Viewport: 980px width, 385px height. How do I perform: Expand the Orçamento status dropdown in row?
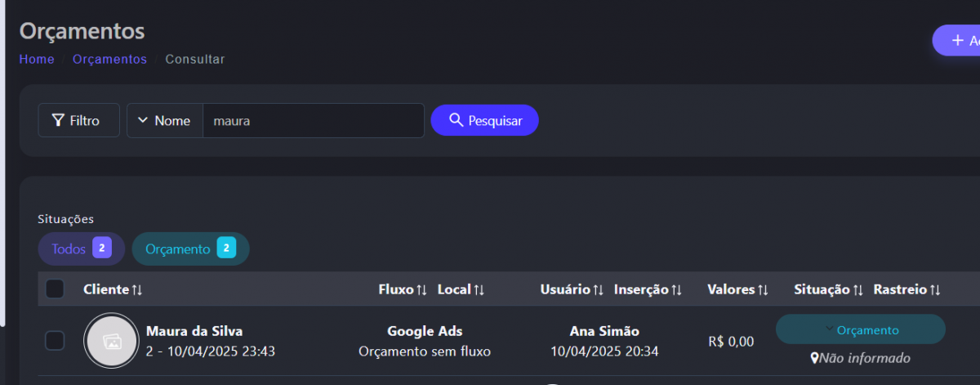click(x=860, y=329)
